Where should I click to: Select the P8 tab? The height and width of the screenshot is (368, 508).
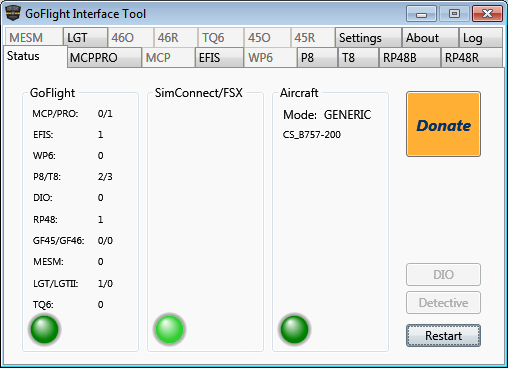[x=317, y=58]
